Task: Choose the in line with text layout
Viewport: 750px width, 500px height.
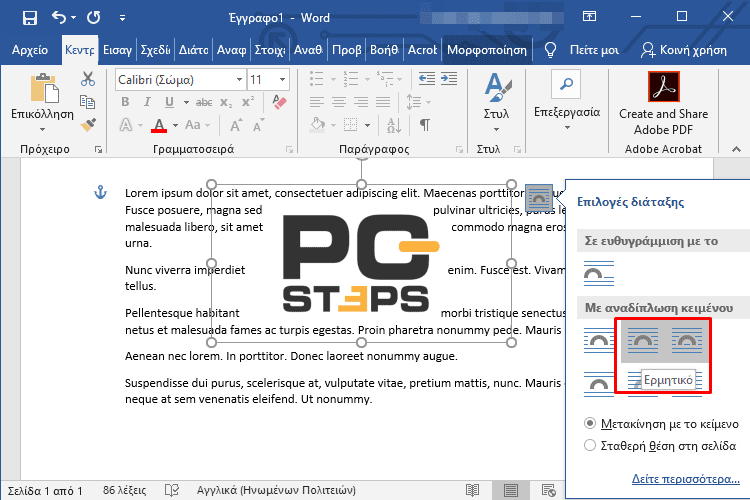Action: 599,274
